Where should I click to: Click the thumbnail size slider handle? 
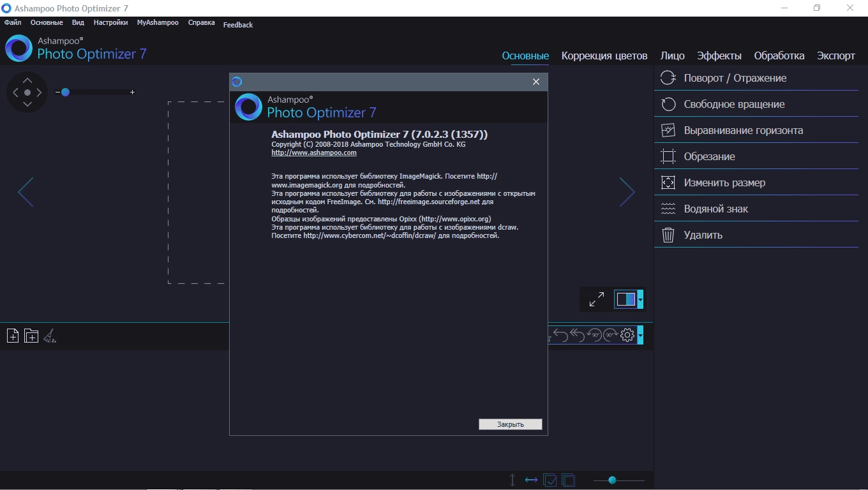(612, 480)
